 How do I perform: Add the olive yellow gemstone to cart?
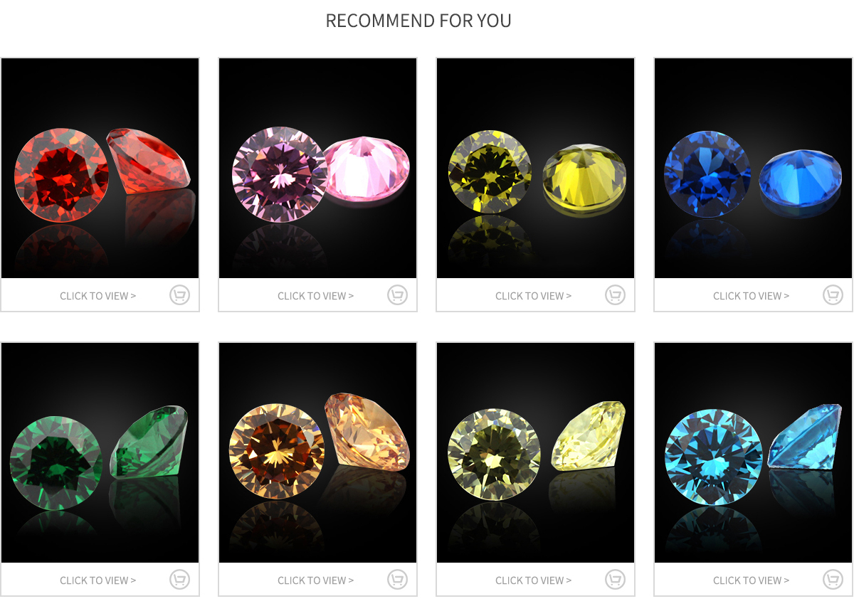[616, 295]
